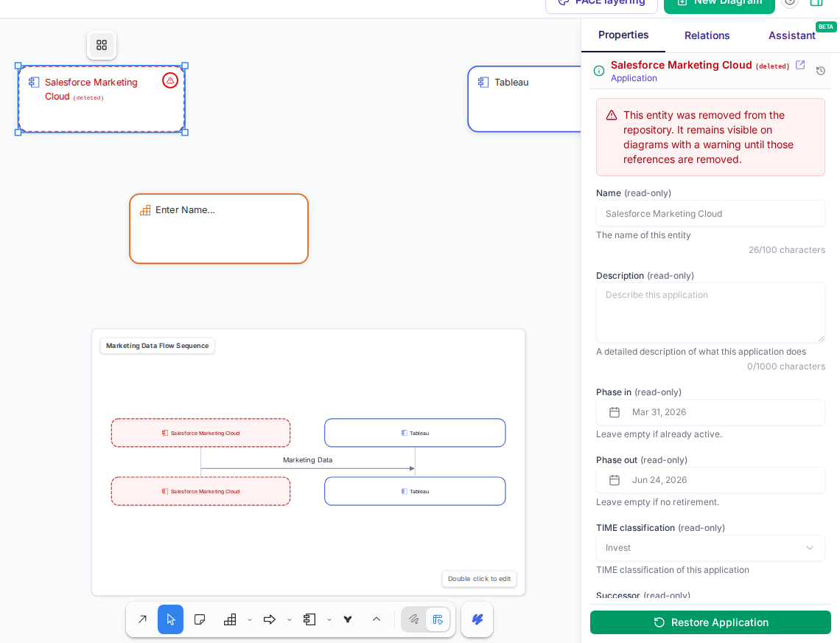Screen dimensions: 840x643
Task: Click the Name input field
Action: pos(710,213)
